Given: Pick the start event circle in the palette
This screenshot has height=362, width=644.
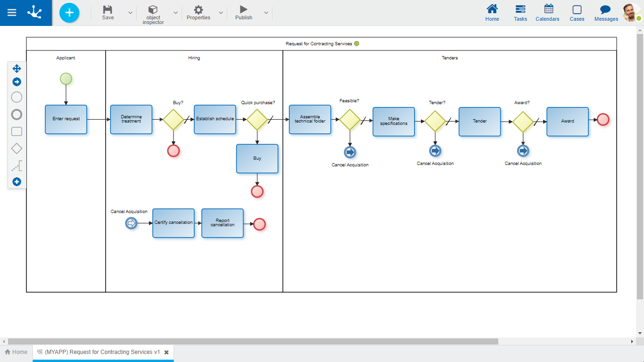Looking at the screenshot, I should pos(17,97).
